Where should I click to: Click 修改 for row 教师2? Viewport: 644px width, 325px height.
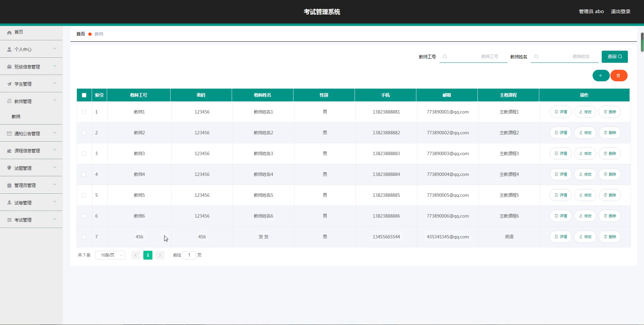point(585,133)
